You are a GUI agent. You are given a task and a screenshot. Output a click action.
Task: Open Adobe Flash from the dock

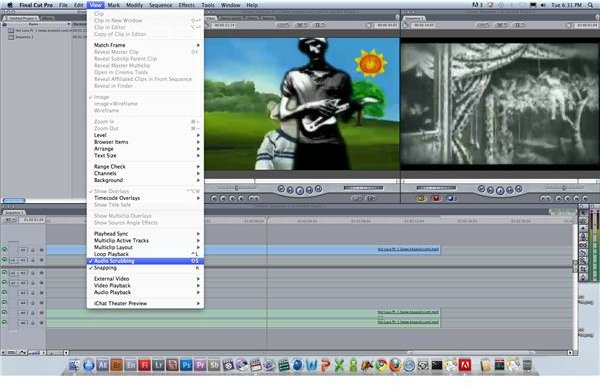click(145, 365)
